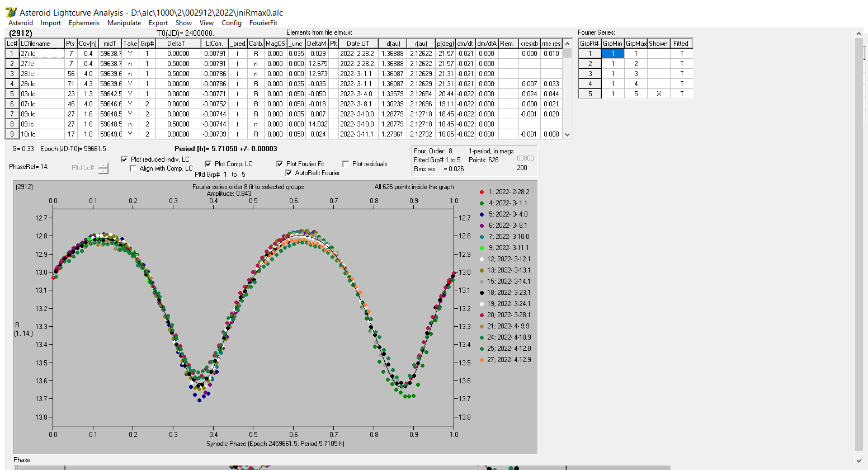Select row 5 filename 03r.lc
868x470 pixels.
tap(41, 94)
